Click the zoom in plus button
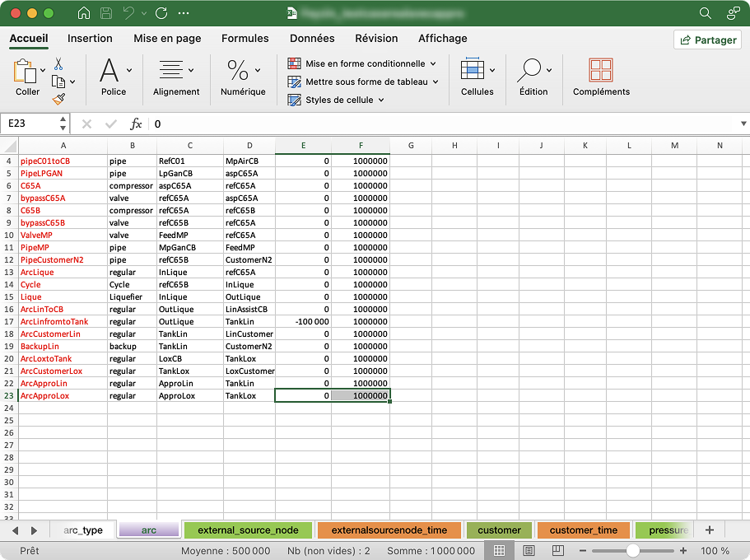750x560 pixels. pyautogui.click(x=683, y=551)
